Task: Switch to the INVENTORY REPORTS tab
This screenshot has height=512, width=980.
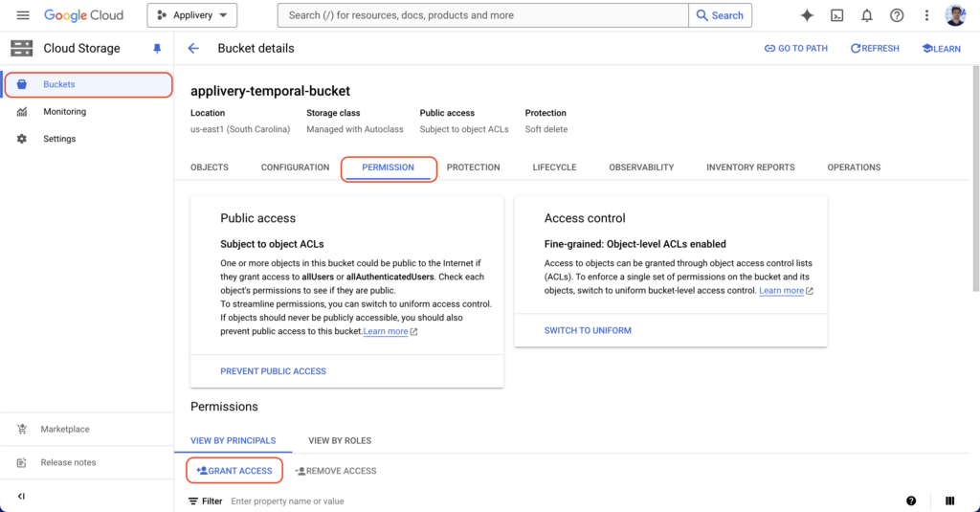Action: click(x=750, y=167)
